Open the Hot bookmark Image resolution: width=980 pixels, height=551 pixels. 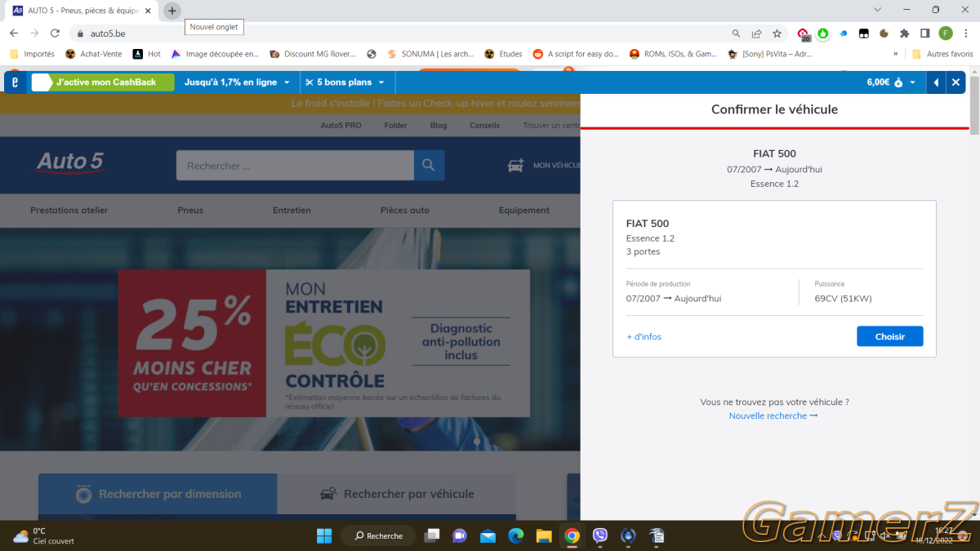tap(147, 54)
